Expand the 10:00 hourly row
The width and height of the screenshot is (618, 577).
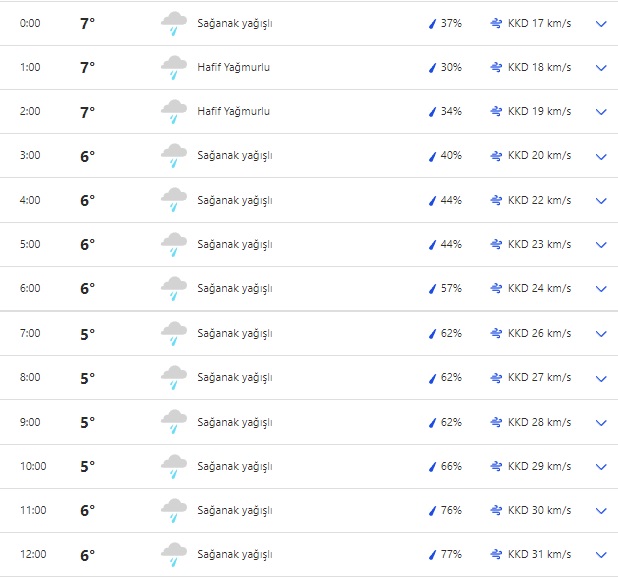click(x=601, y=466)
